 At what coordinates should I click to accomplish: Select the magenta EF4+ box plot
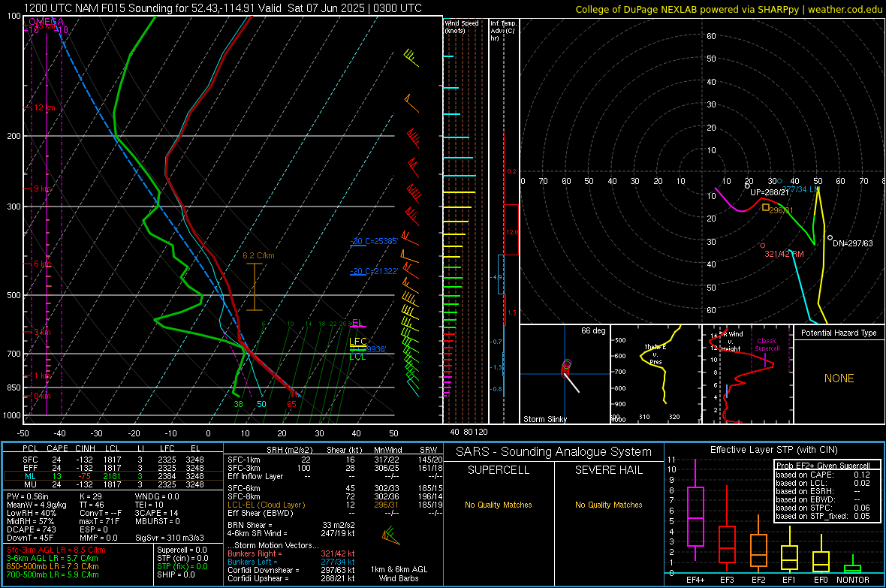pos(695,511)
